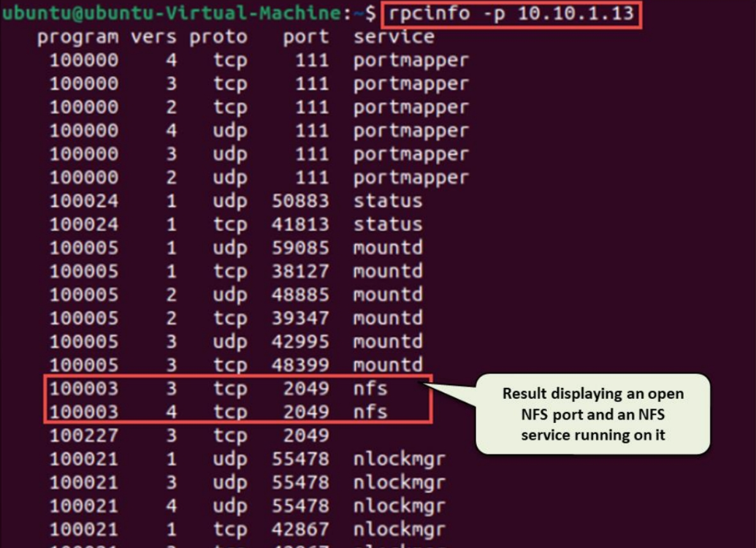Click the callout about open NFS port
Screen dimensions: 756x548
(x=592, y=414)
